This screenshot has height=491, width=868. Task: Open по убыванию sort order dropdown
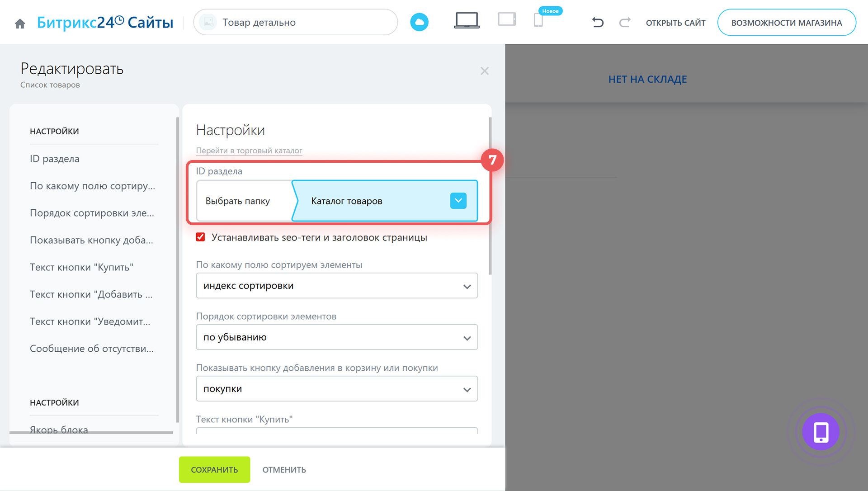point(337,337)
